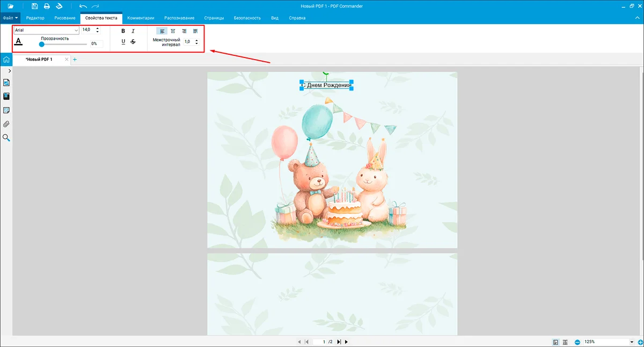This screenshot has height=347, width=644.
Task: Go to the next page
Action: point(346,342)
